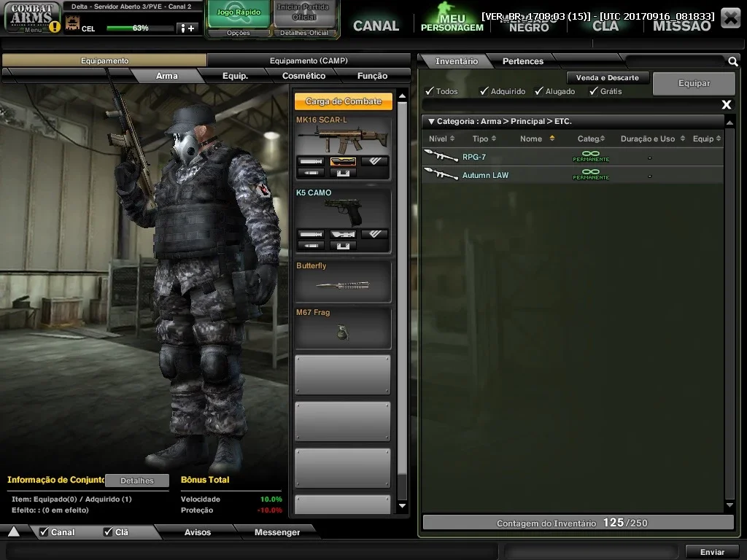The width and height of the screenshot is (747, 560).
Task: Click the Carga de Combate button
Action: tap(344, 101)
